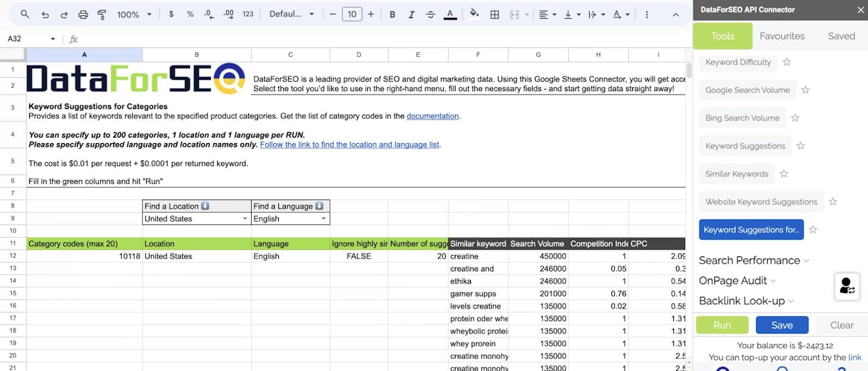
Task: Open the fill color picker
Action: (474, 14)
